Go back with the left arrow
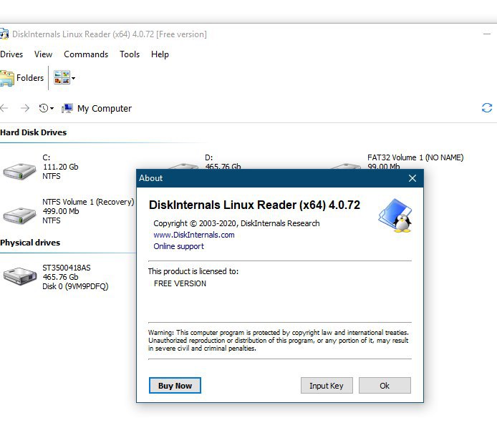The width and height of the screenshot is (497, 448). click(x=4, y=108)
